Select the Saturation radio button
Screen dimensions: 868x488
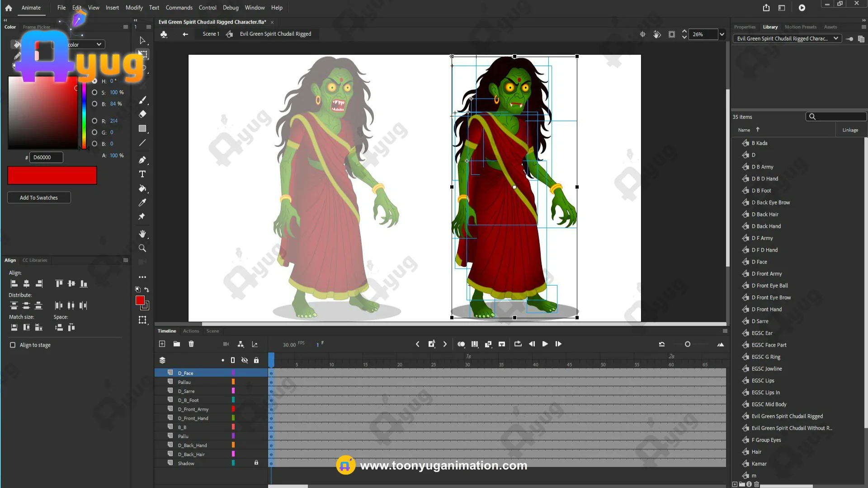click(x=94, y=93)
